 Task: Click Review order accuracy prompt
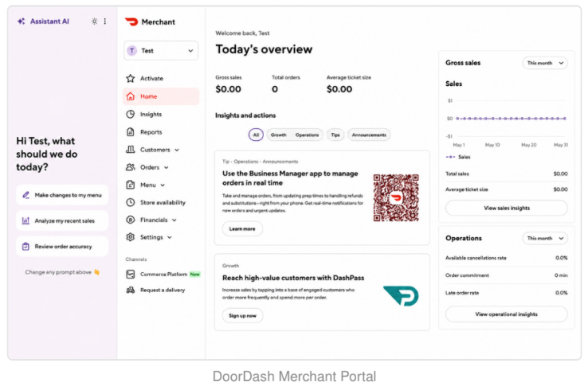pos(62,247)
